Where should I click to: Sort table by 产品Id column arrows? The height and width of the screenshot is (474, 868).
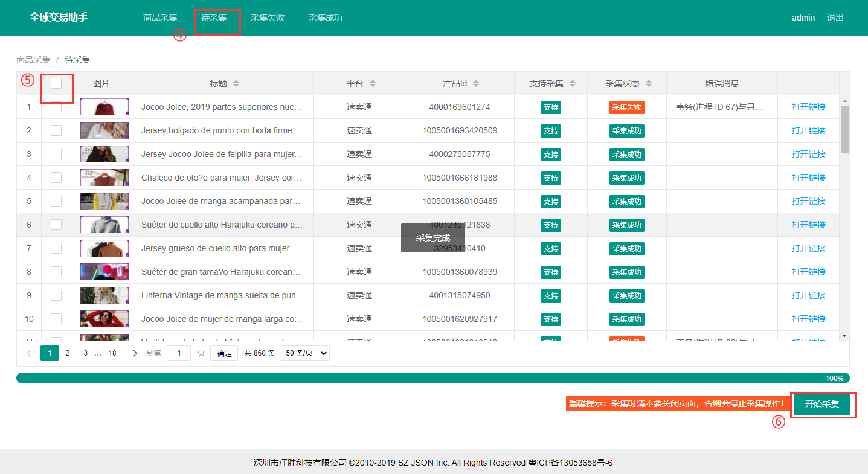coord(476,83)
